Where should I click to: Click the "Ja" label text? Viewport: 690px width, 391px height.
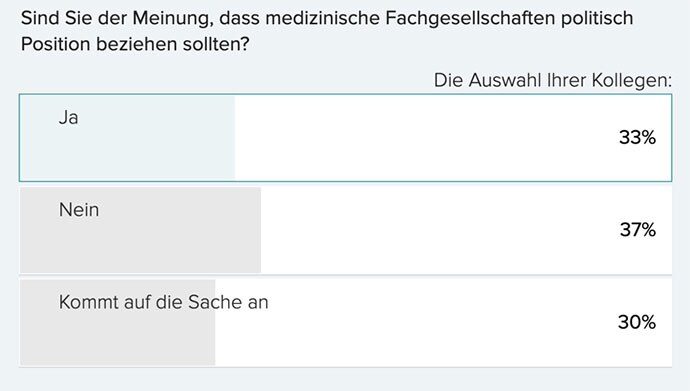(69, 118)
